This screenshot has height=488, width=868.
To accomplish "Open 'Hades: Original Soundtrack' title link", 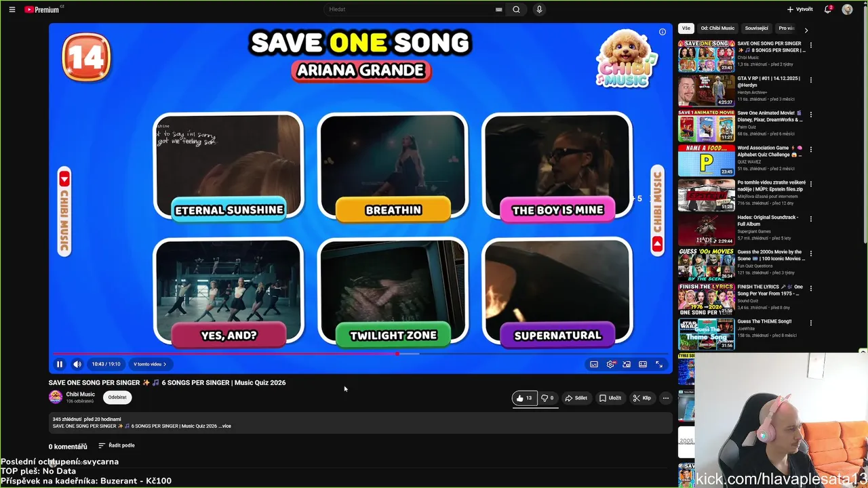I will [x=769, y=221].
